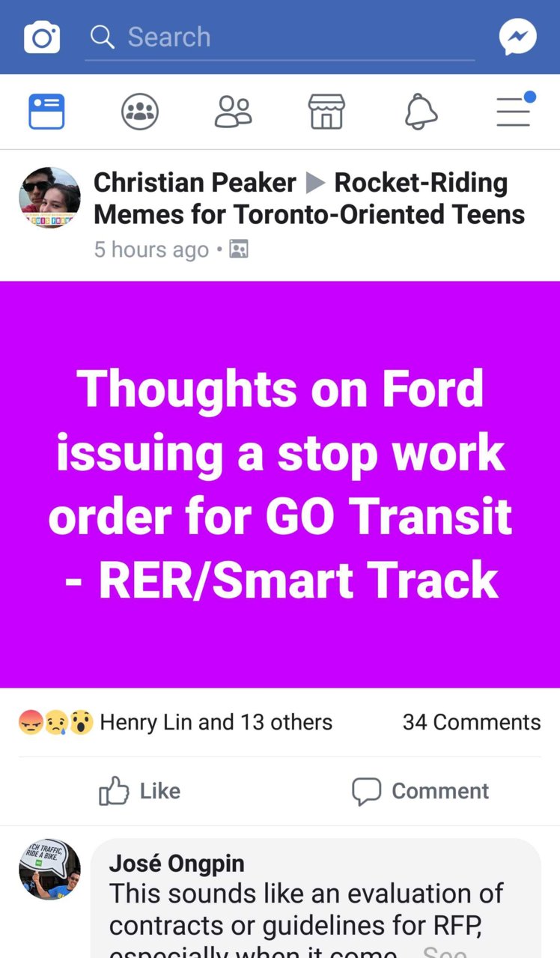This screenshot has height=958, width=560.
Task: Open the camera icon in header
Action: point(42,37)
